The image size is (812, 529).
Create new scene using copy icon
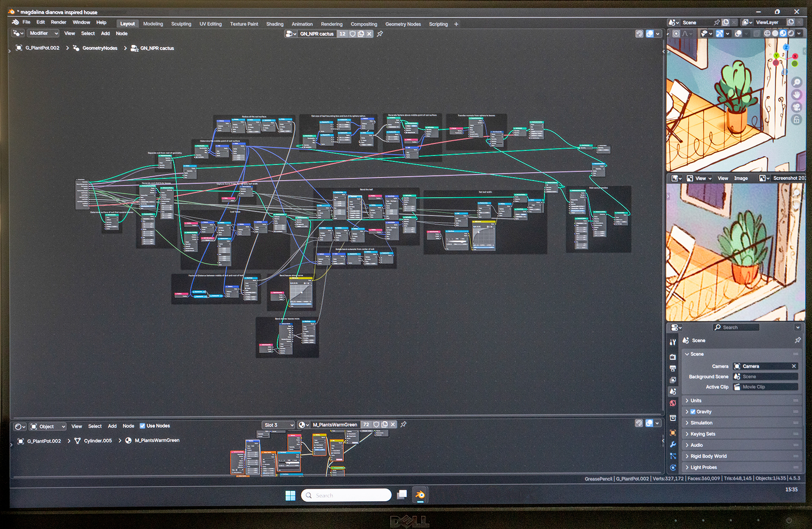click(725, 22)
